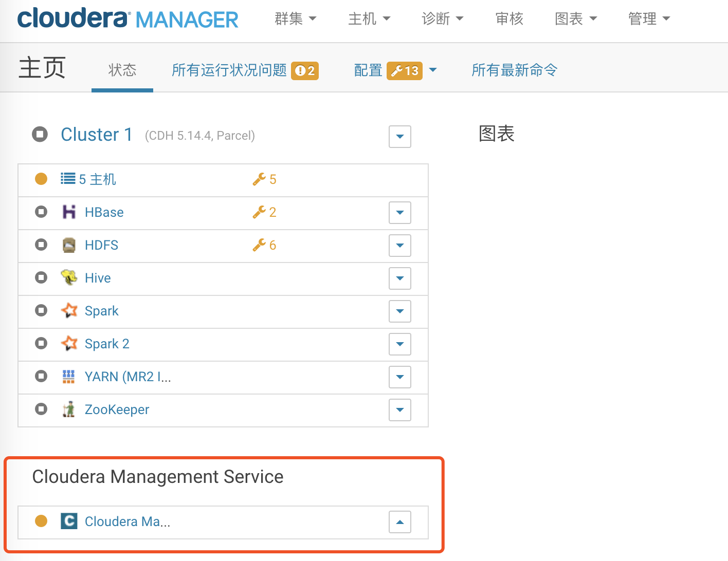Click the Hive bee icon
Viewport: 728px width, 561px height.
pos(69,277)
